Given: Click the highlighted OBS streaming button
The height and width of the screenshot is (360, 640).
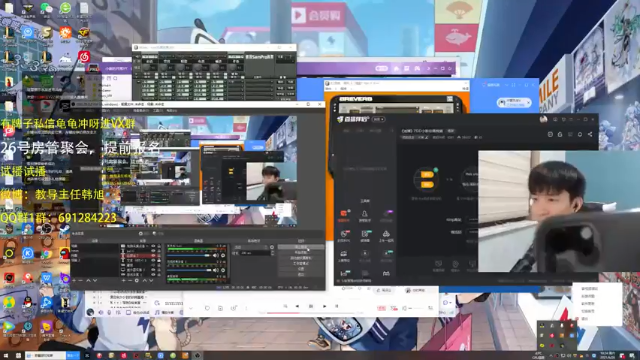Looking at the screenshot, I should tap(301, 247).
